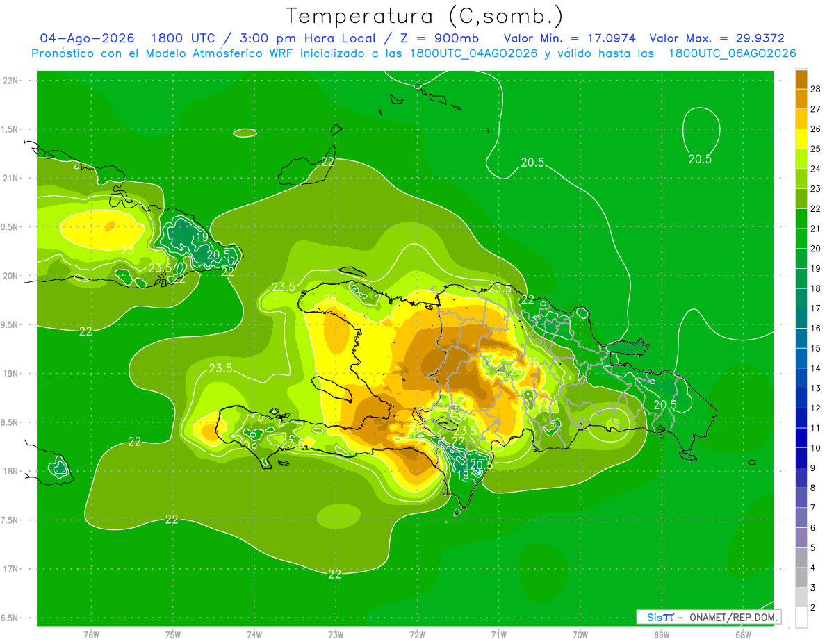This screenshot has height=644, width=834.
Task: Click the '68W' longitude axis label
Action: (x=743, y=634)
